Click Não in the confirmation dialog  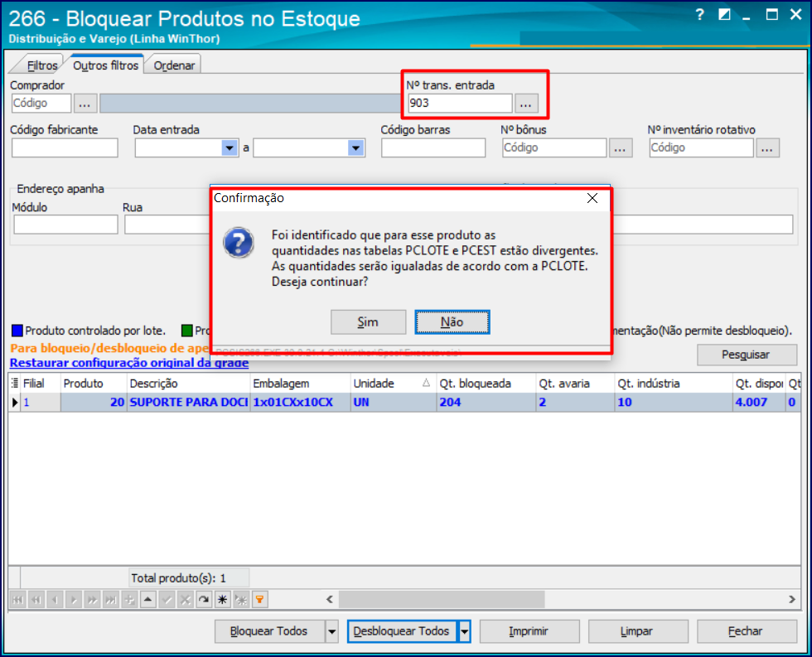click(x=452, y=322)
